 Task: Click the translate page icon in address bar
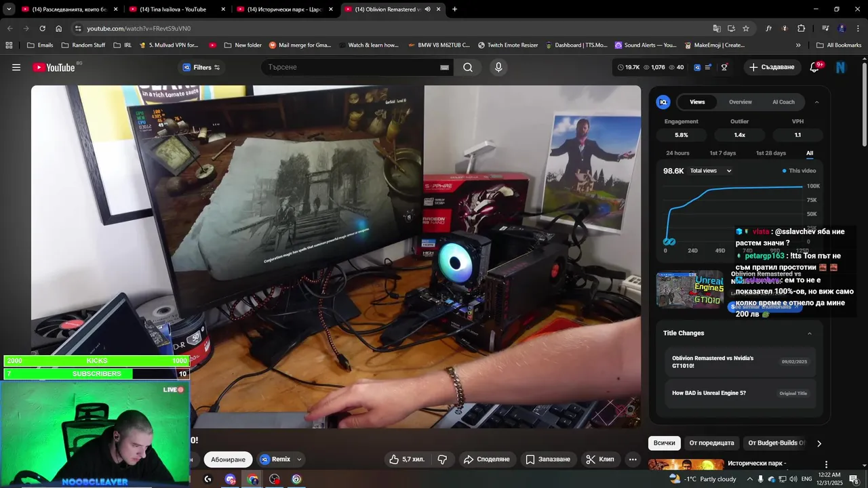click(x=717, y=28)
